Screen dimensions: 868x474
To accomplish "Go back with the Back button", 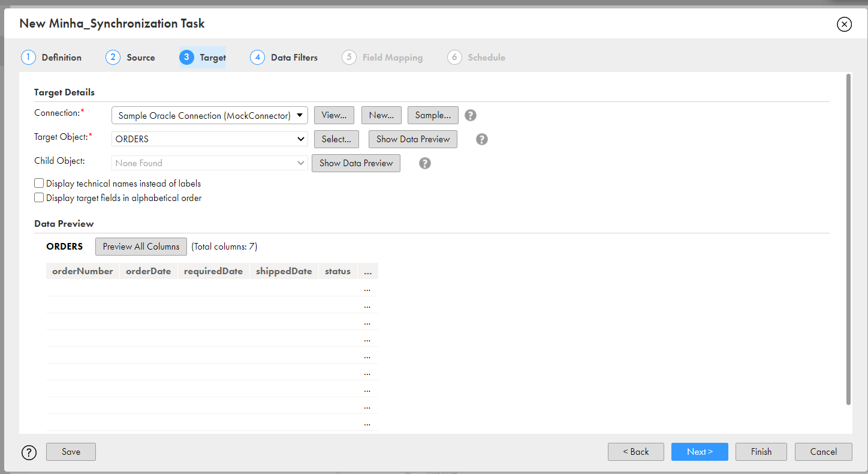I will click(636, 452).
